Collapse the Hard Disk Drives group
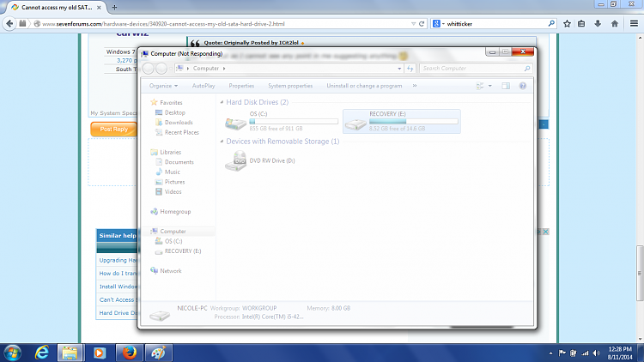Image resolution: width=644 pixels, height=362 pixels. click(222, 102)
